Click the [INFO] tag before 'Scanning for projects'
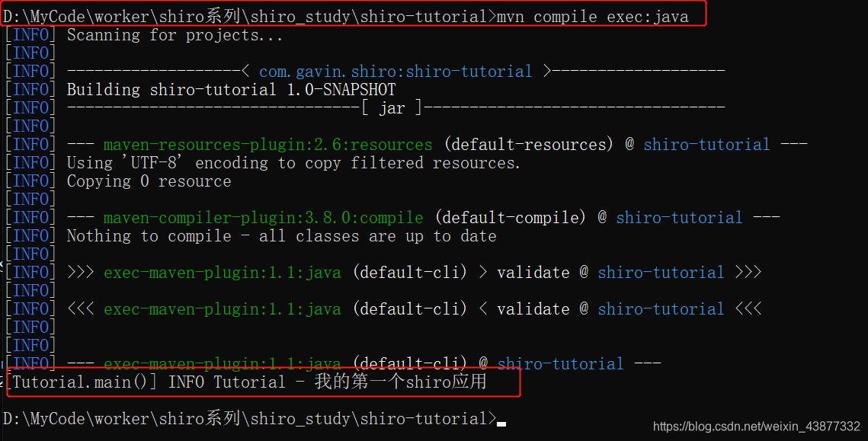Screen dimensions: 868x441 (31, 35)
